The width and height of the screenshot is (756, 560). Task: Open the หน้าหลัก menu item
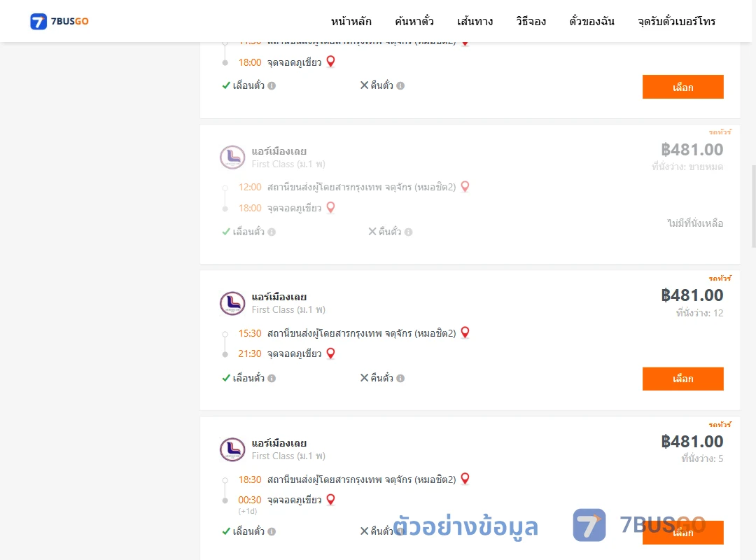351,21
